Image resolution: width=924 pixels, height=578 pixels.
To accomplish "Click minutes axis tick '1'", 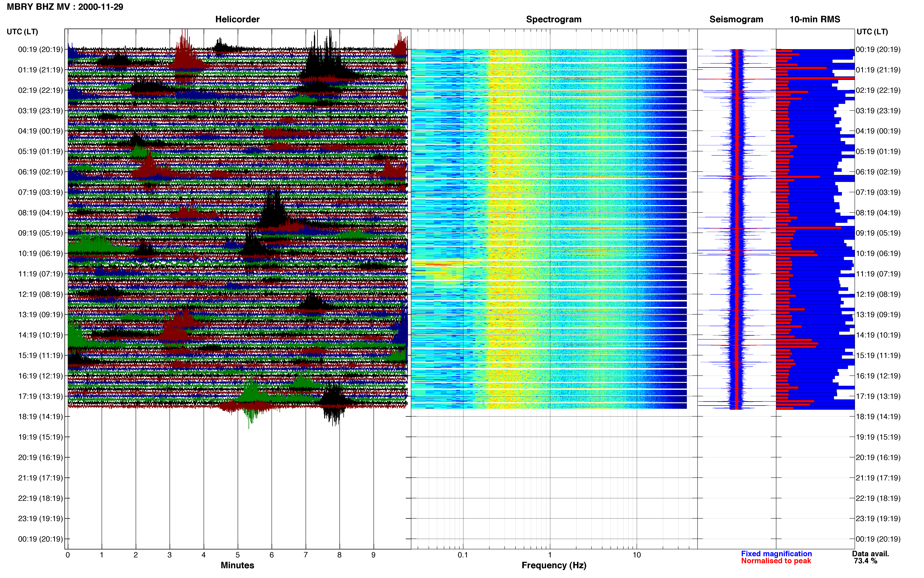I will [x=102, y=555].
